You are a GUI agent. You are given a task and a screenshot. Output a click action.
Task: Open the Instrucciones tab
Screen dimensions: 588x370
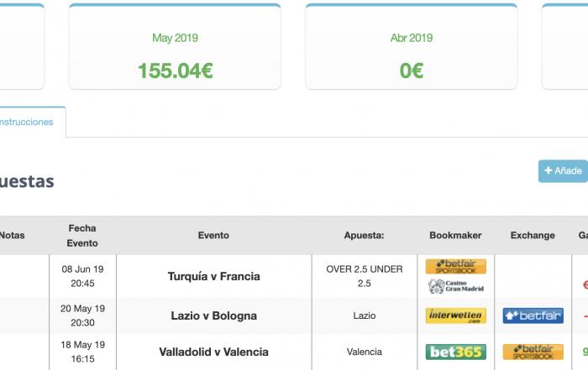[26, 122]
